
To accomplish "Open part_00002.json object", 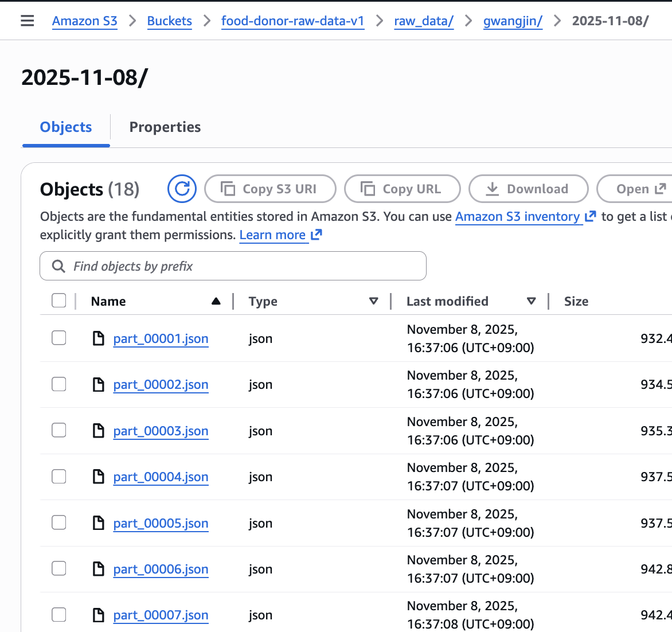I will (161, 385).
